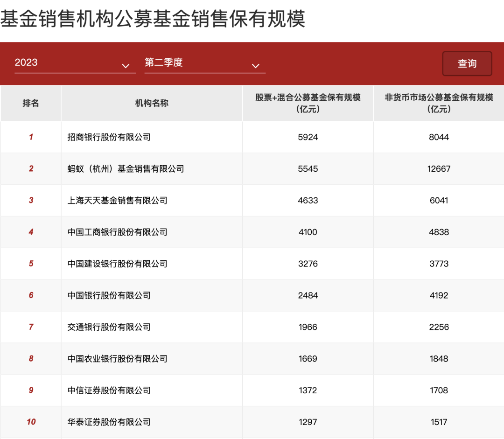Click value 4633 for 上海天天基金
Viewport: 504px width, 439px height.
pos(308,201)
